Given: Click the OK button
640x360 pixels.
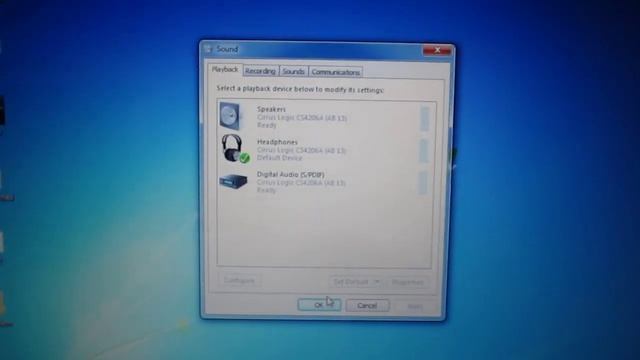Looking at the screenshot, I should click(319, 304).
